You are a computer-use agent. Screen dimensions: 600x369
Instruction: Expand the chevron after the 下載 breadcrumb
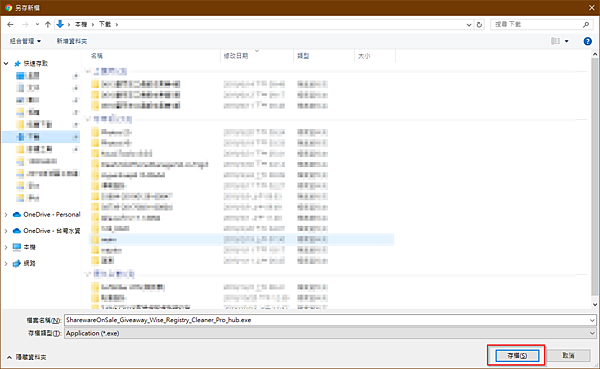[117, 24]
